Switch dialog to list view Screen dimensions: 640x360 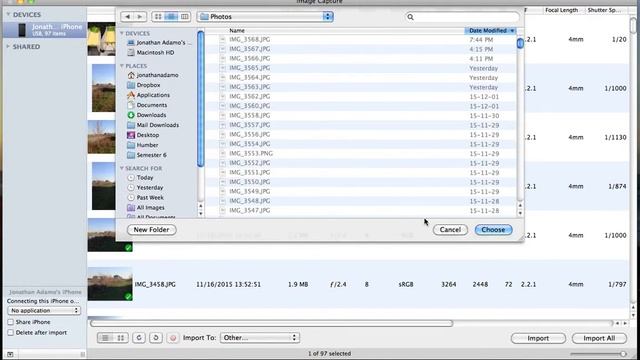click(x=171, y=17)
